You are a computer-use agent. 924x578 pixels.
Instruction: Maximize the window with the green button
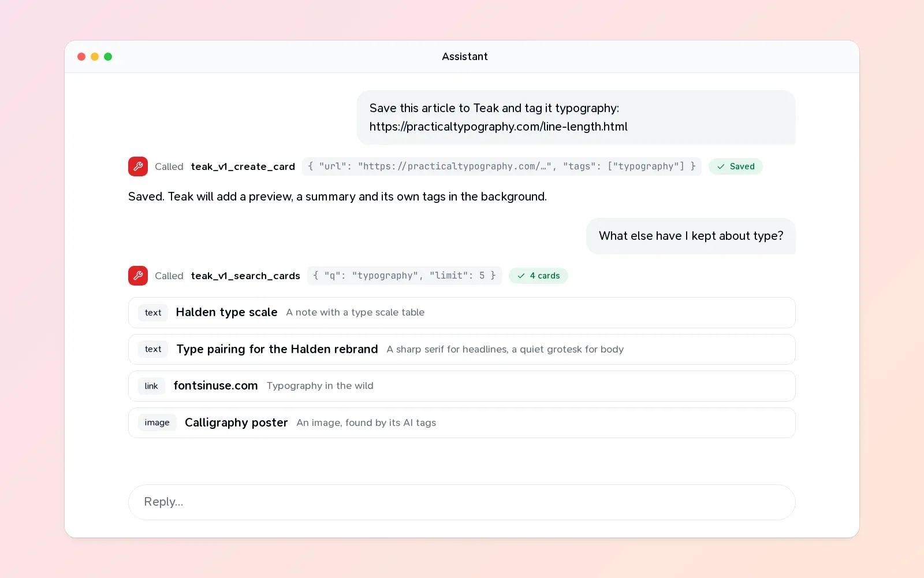[x=108, y=57]
